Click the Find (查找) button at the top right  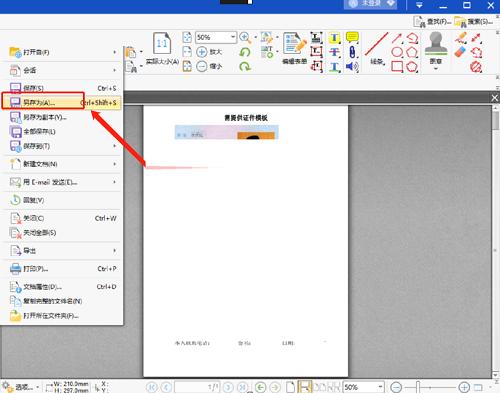tap(432, 22)
